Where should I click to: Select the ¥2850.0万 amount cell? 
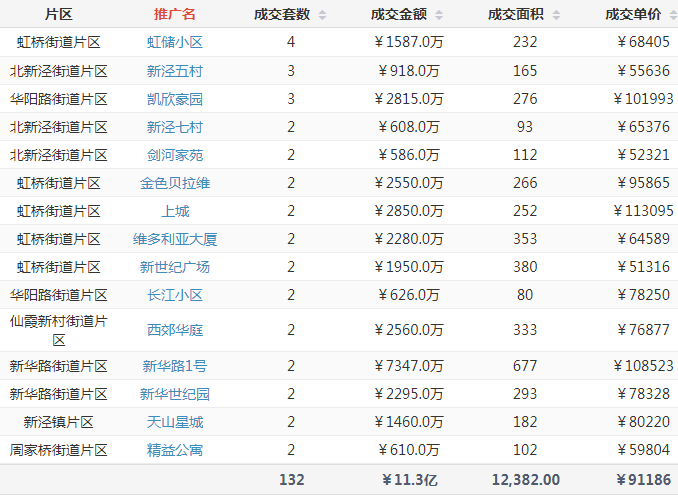[409, 211]
